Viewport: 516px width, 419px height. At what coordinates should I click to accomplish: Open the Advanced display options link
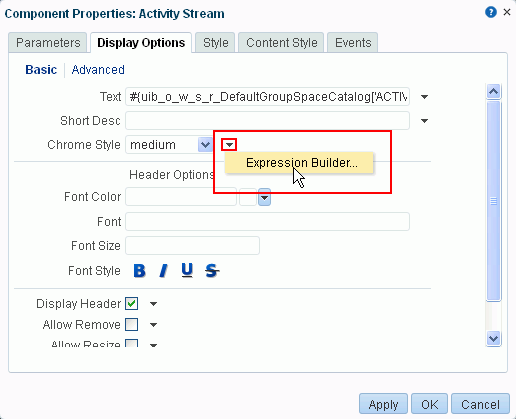coord(98,70)
